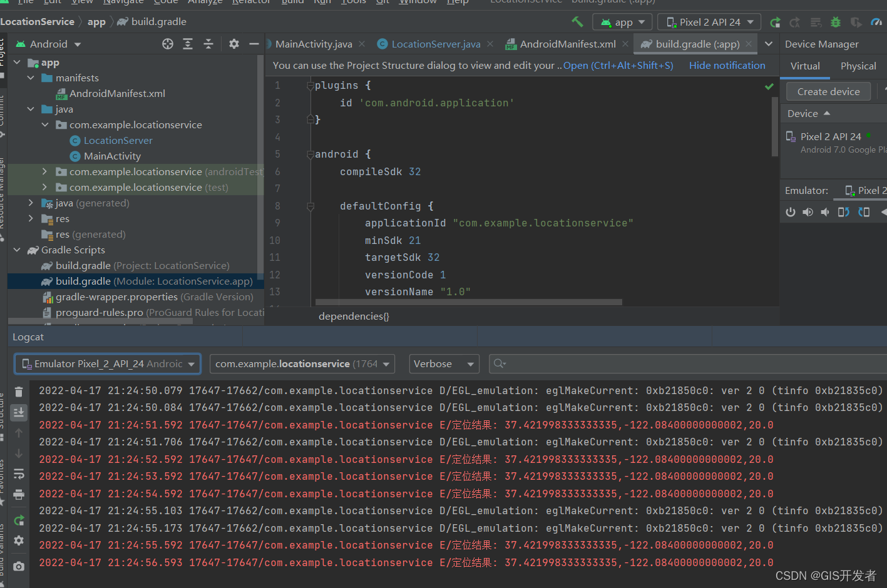Screen dimensions: 887x588
Task: Hide the Project panel with minus icon
Action: (254, 44)
